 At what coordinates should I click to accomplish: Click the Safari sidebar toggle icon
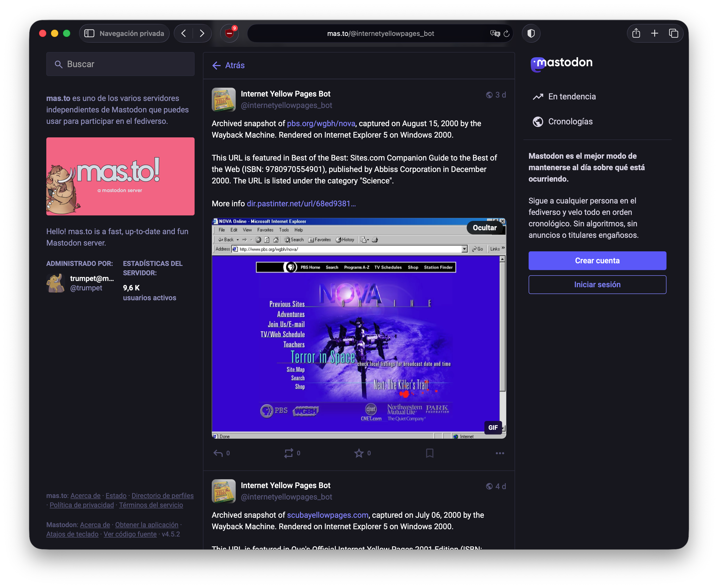click(89, 33)
